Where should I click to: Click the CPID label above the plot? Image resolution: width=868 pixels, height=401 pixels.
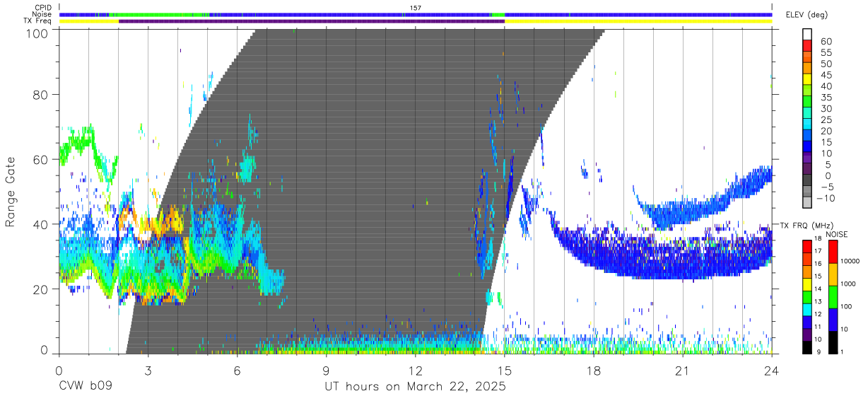pos(42,8)
